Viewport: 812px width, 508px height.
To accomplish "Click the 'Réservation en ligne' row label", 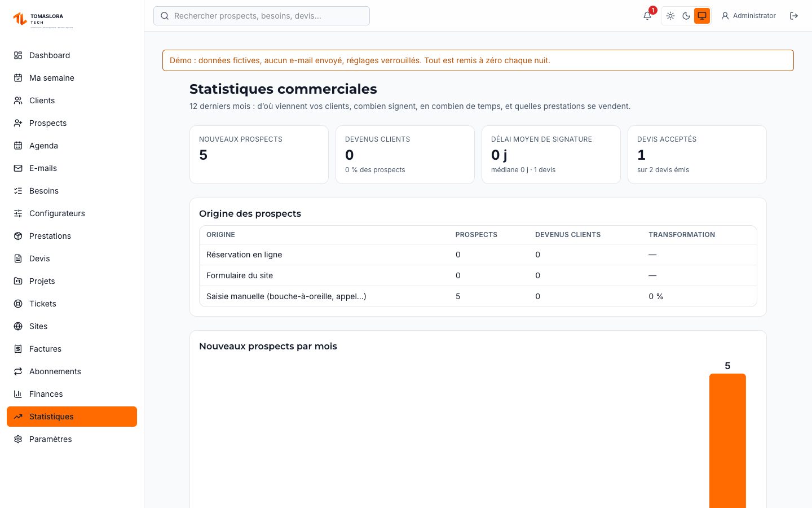I will tap(244, 255).
